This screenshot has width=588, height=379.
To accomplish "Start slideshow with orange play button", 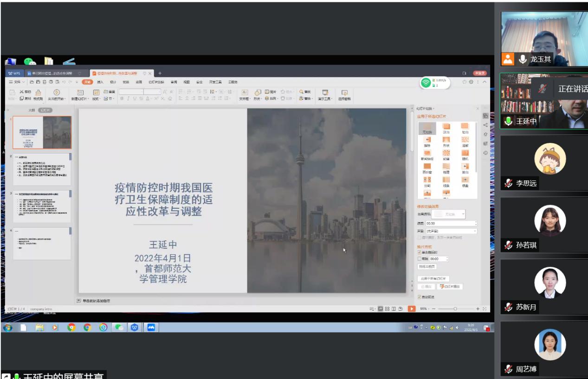I will pos(411,309).
